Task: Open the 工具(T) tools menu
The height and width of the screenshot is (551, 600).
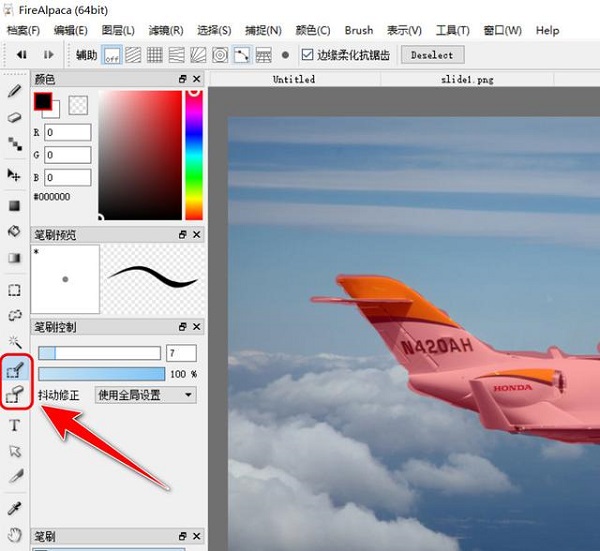Action: pos(453,30)
